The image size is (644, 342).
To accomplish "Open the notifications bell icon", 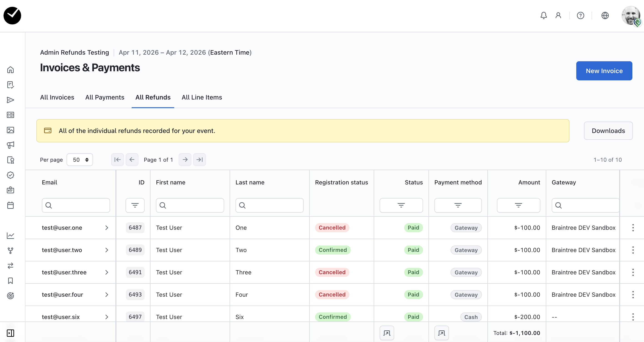I will [544, 15].
